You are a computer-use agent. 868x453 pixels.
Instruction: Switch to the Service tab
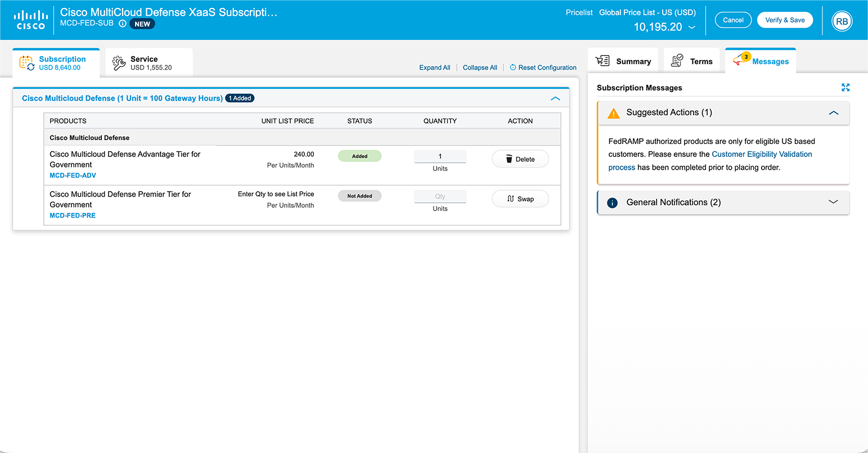tap(149, 63)
